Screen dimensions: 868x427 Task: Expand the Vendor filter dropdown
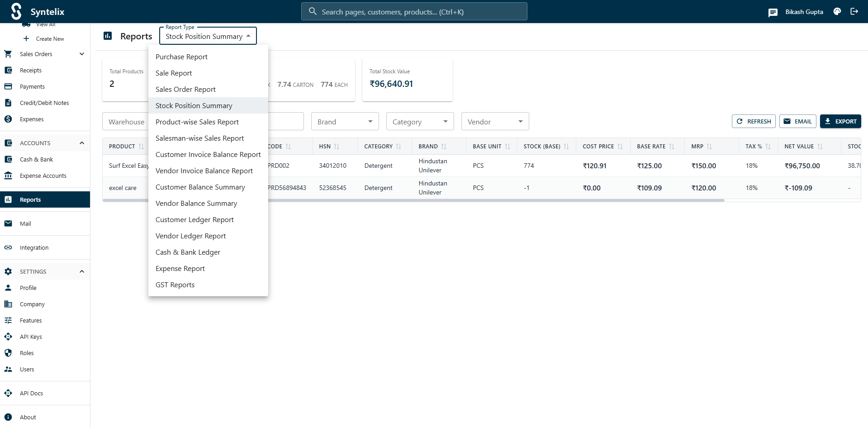(x=495, y=121)
